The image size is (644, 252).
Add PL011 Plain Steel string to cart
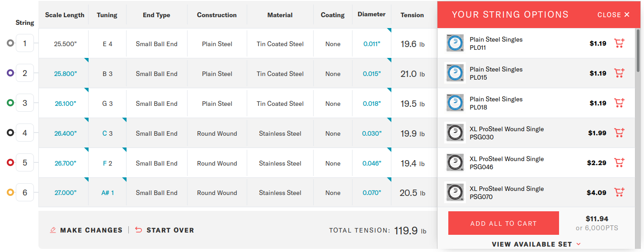(619, 43)
